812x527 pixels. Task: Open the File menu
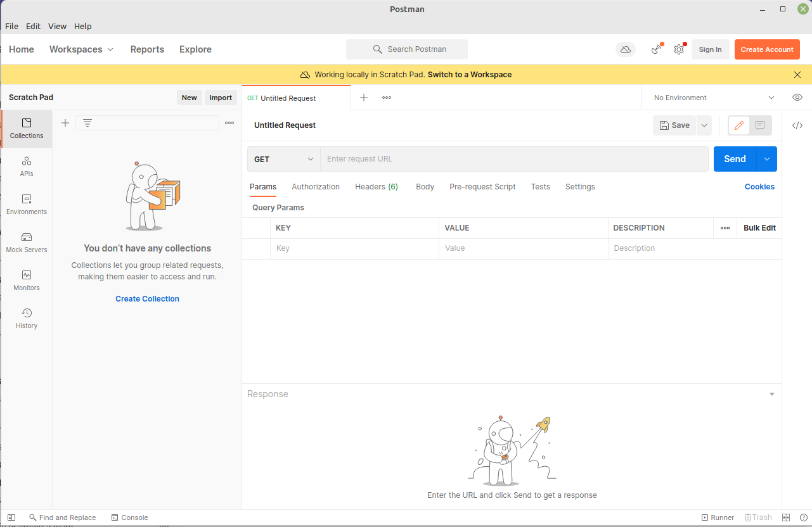coord(11,26)
